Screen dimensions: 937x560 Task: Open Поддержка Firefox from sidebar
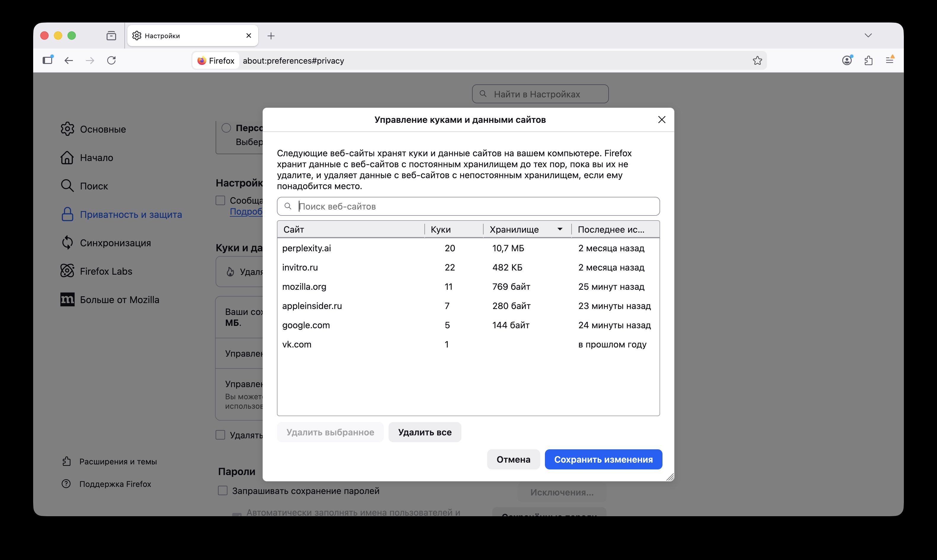click(115, 484)
